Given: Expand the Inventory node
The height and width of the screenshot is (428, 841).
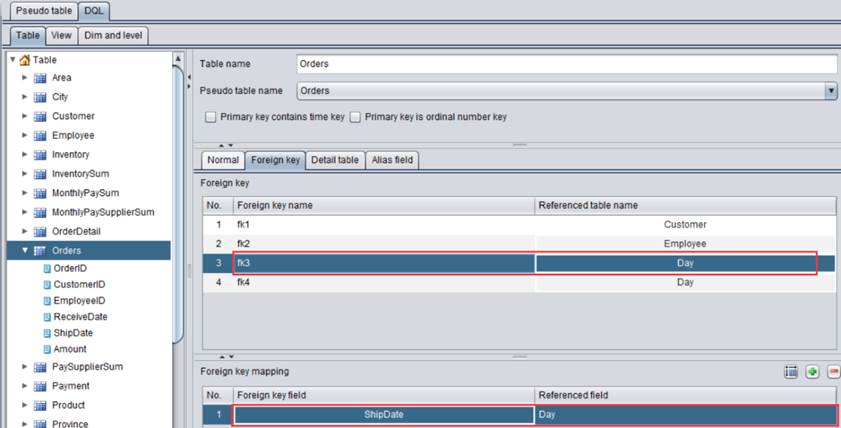Looking at the screenshot, I should point(24,154).
